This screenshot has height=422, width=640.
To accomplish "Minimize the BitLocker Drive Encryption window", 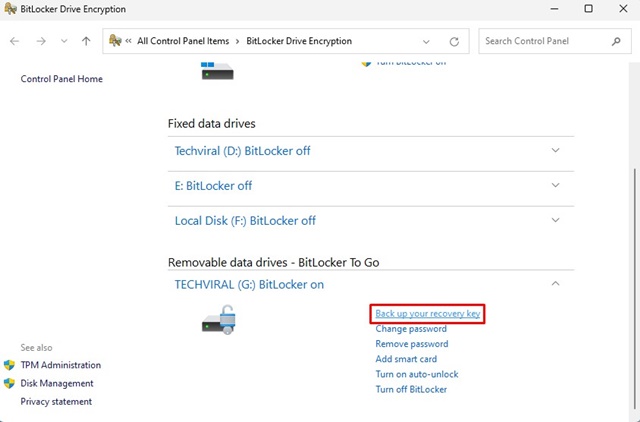I will pos(554,9).
